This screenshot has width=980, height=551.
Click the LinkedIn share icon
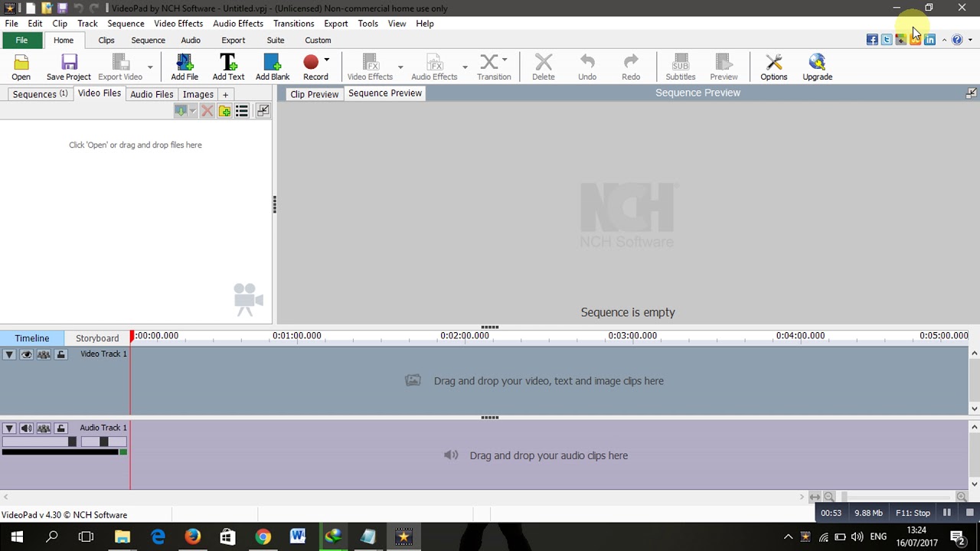point(929,40)
